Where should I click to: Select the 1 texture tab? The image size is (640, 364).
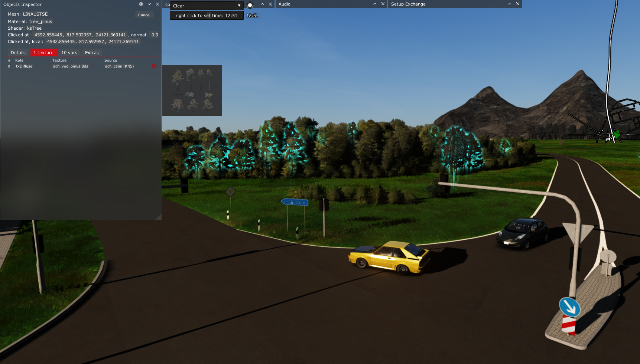pos(43,53)
